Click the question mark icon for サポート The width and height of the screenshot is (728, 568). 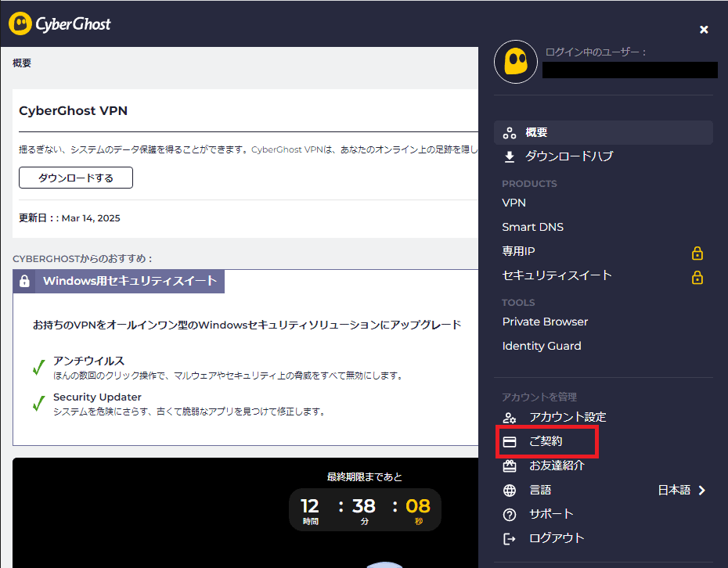point(510,515)
